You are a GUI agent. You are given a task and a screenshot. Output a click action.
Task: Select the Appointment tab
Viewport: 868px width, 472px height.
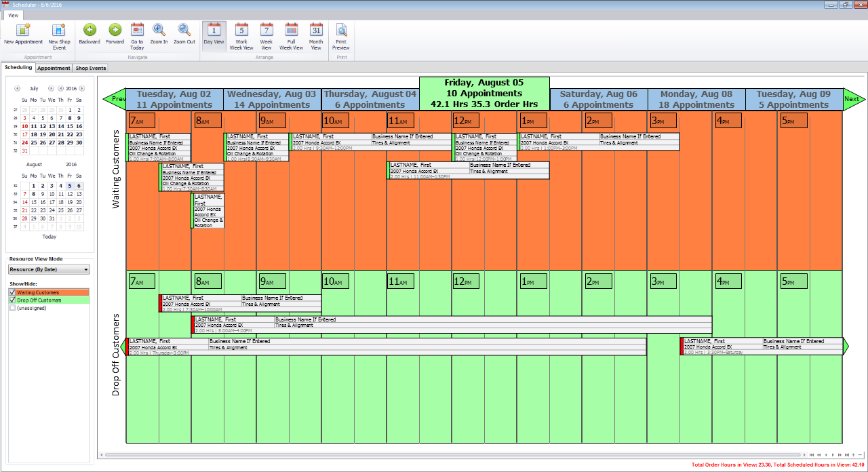pyautogui.click(x=54, y=68)
